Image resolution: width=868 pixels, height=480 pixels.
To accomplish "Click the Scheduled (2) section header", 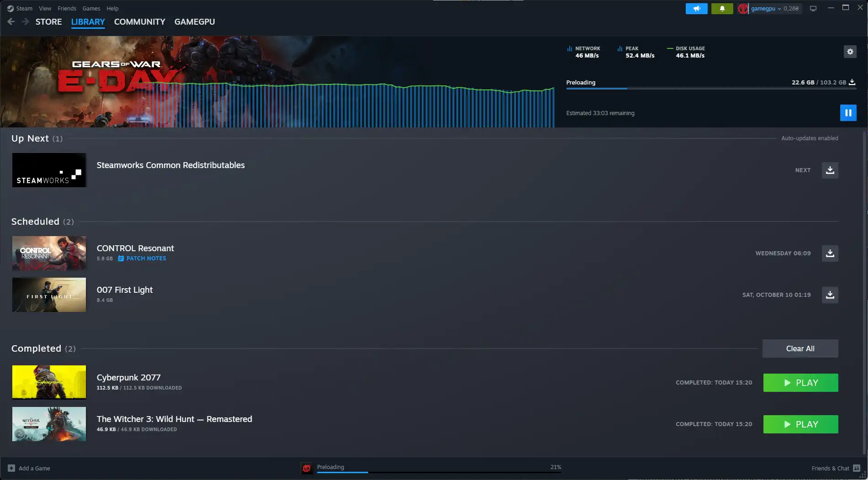I will tap(42, 222).
